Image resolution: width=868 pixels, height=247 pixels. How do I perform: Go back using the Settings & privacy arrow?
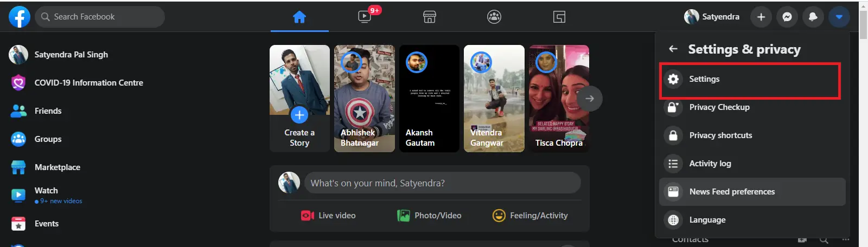click(x=673, y=49)
